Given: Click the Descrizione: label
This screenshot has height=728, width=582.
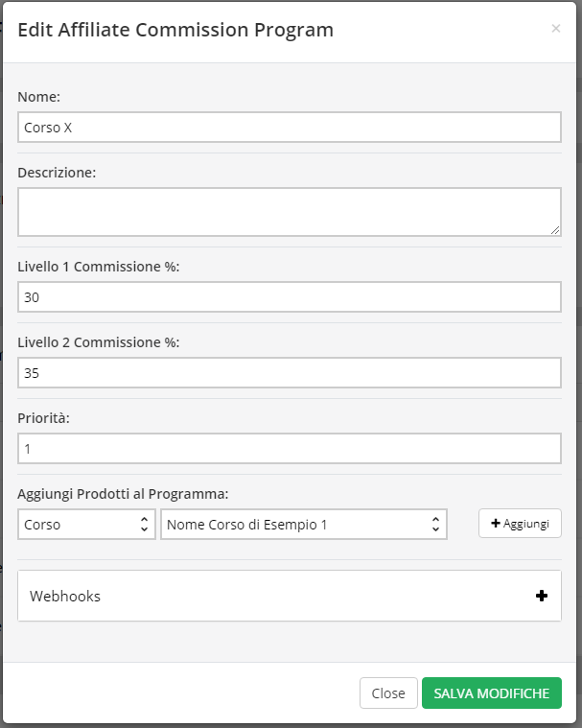Looking at the screenshot, I should (x=57, y=173).
